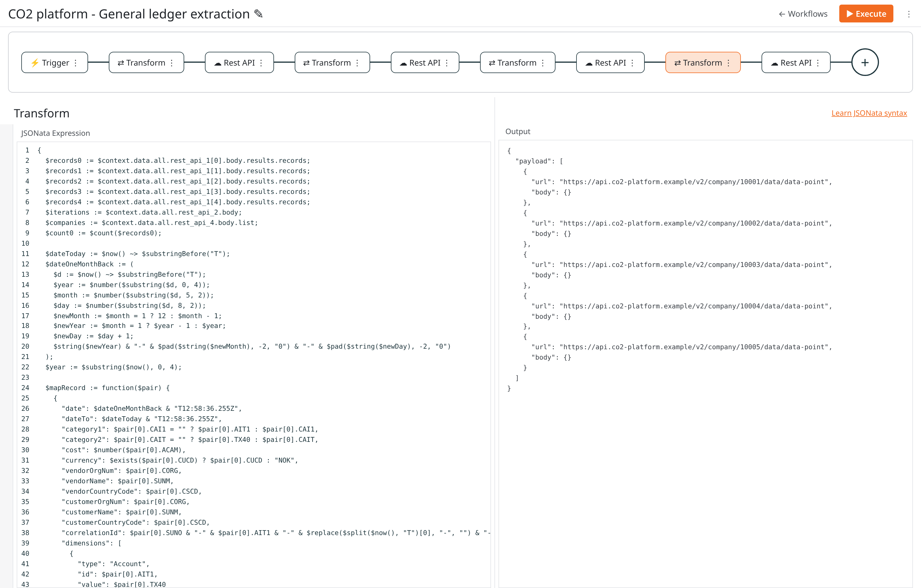Click line 11 defining $dateToday
This screenshot has height=588, width=921.
pyautogui.click(x=138, y=253)
